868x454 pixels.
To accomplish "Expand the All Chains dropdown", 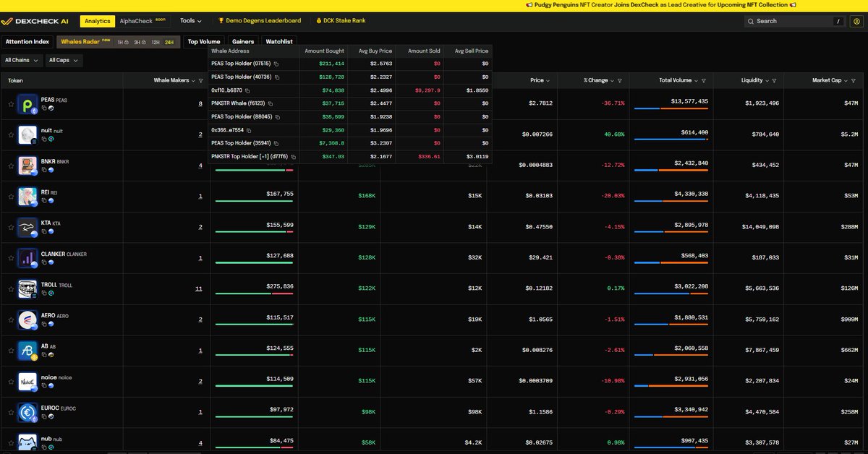I will pos(21,61).
